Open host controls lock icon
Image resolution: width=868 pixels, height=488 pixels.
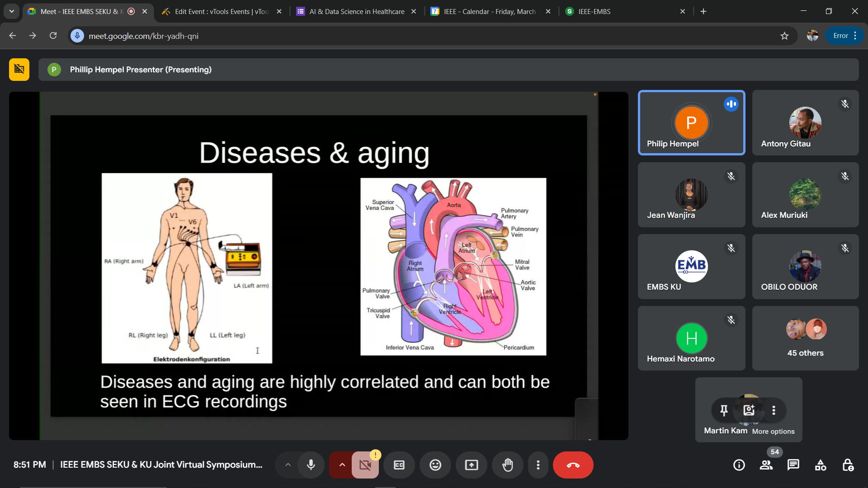(848, 465)
